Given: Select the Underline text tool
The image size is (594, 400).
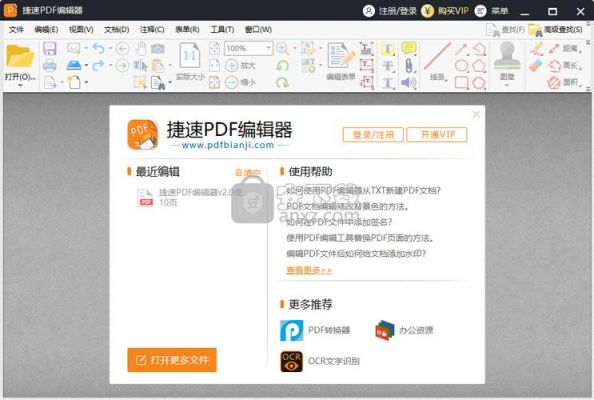Looking at the screenshot, I should pyautogui.click(x=388, y=83).
